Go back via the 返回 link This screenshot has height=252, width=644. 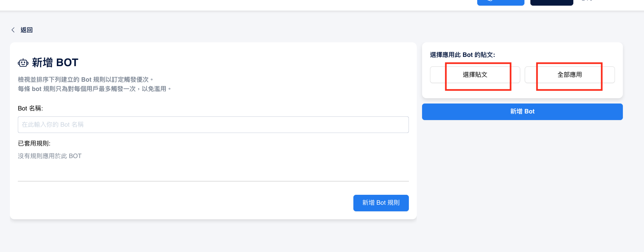click(26, 30)
